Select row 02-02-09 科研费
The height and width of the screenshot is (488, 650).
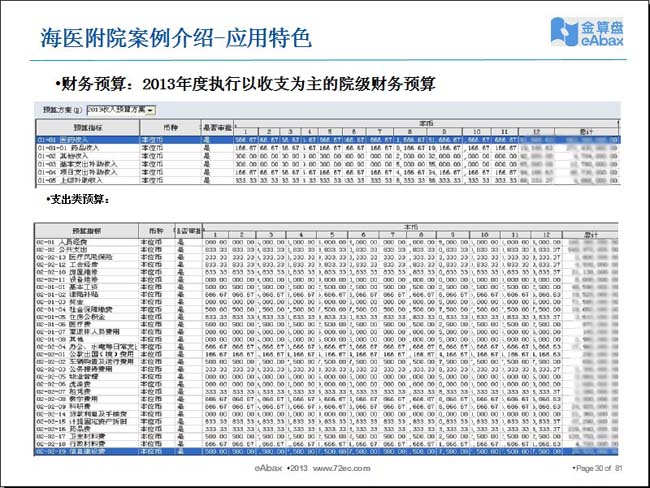[326, 406]
